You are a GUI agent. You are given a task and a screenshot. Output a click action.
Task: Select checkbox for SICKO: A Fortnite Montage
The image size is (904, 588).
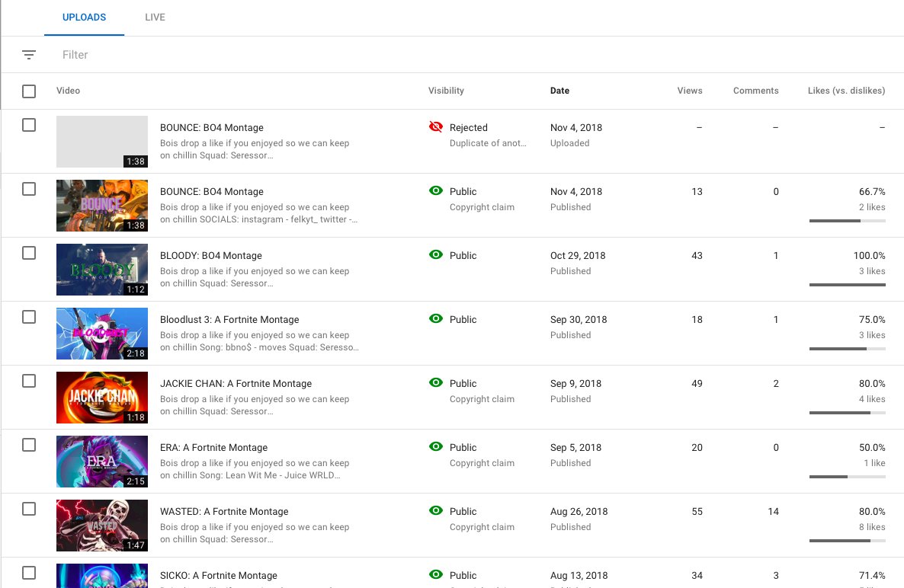coord(29,573)
